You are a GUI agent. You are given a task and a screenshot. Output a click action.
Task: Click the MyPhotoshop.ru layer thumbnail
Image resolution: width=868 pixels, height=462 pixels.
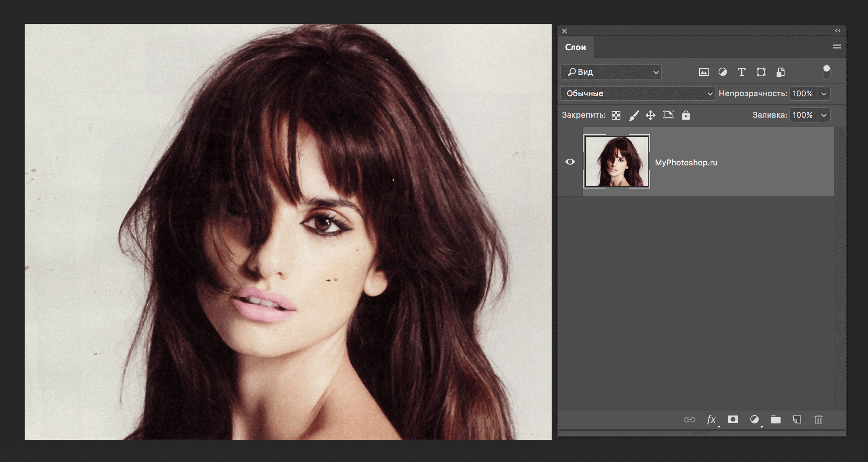tap(616, 161)
